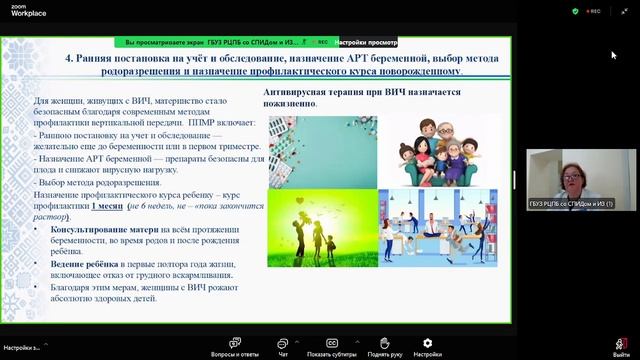Click the clinic illustration image on slide
This screenshot has height=360, width=640.
pos(438,228)
